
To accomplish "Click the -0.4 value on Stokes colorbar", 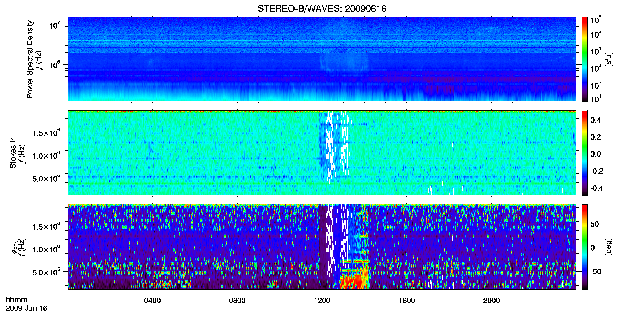I will [597, 188].
